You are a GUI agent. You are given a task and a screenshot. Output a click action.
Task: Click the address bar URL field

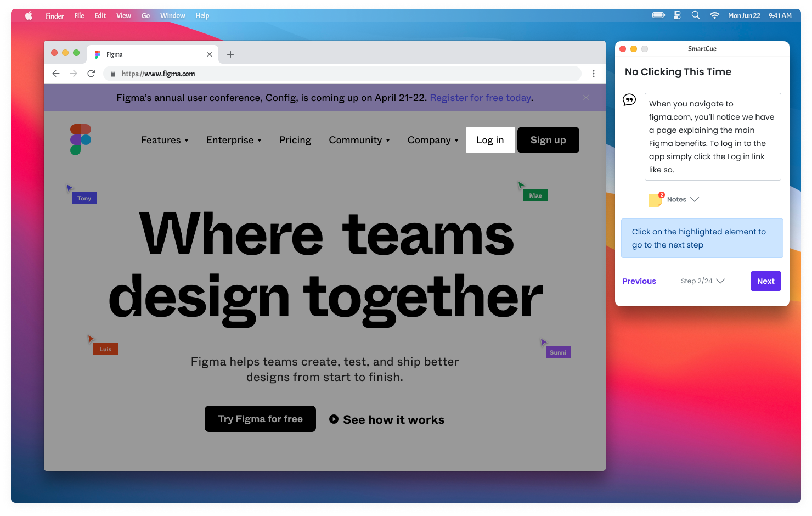[x=342, y=74]
